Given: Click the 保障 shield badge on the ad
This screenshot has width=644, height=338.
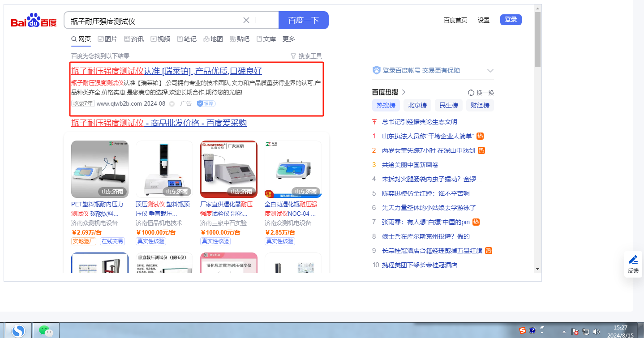Looking at the screenshot, I should pos(206,103).
